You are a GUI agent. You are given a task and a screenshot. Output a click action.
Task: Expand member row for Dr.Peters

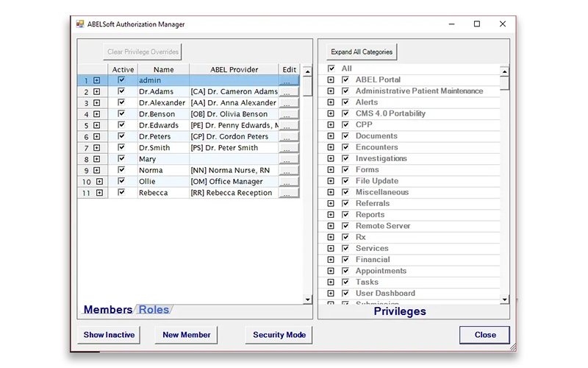click(x=96, y=137)
